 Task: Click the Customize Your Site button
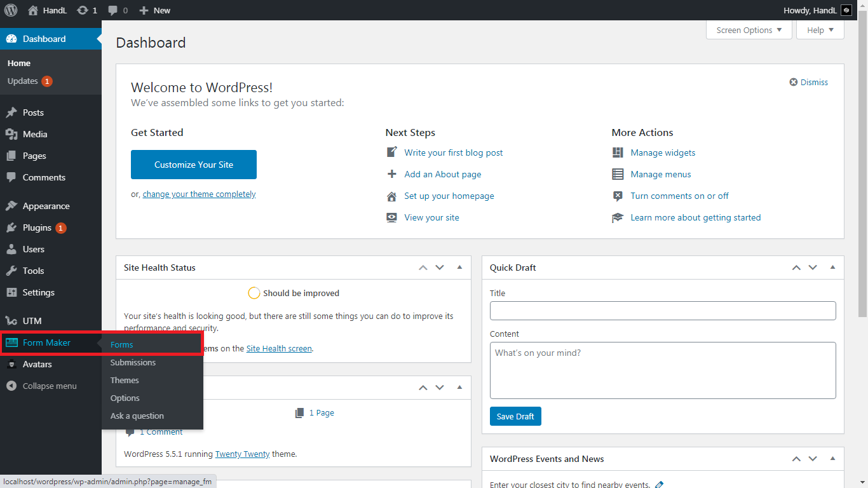[194, 165]
